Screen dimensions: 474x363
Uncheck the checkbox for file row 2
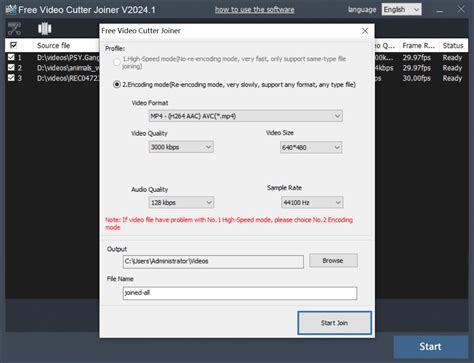click(x=11, y=68)
